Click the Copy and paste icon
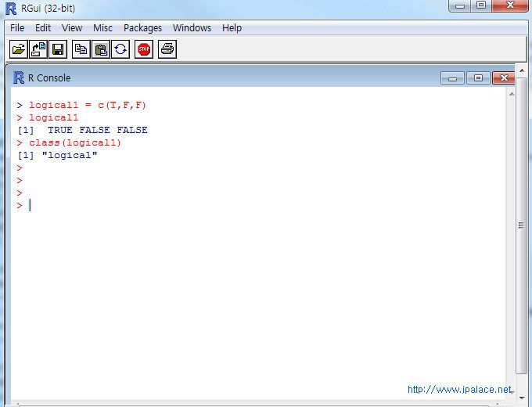Screen dimensions: 532x407 [120, 49]
